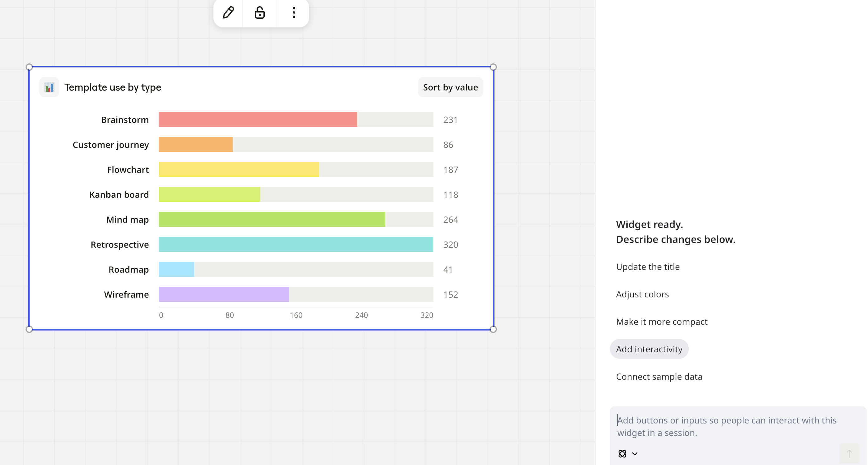Viewport: 868px width, 465px height.
Task: Click the Sort by value button
Action: pos(450,87)
